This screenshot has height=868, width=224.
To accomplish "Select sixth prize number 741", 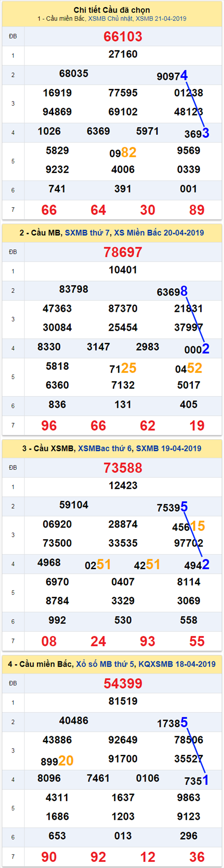I will pyautogui.click(x=57, y=189).
